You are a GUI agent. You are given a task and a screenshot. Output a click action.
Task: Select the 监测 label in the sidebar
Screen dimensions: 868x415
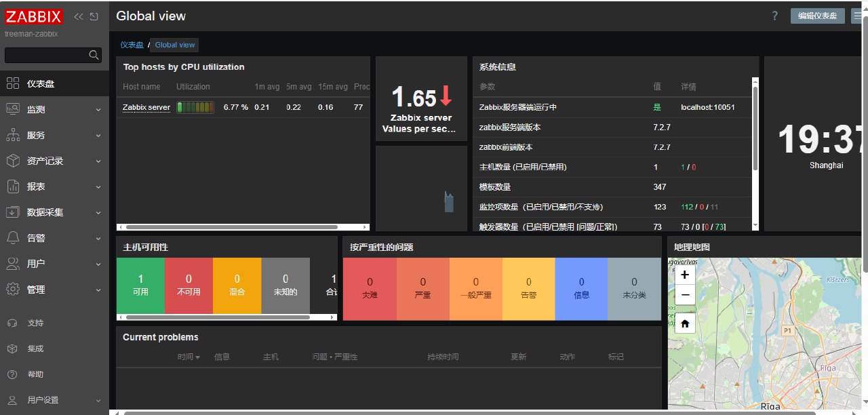(x=36, y=109)
